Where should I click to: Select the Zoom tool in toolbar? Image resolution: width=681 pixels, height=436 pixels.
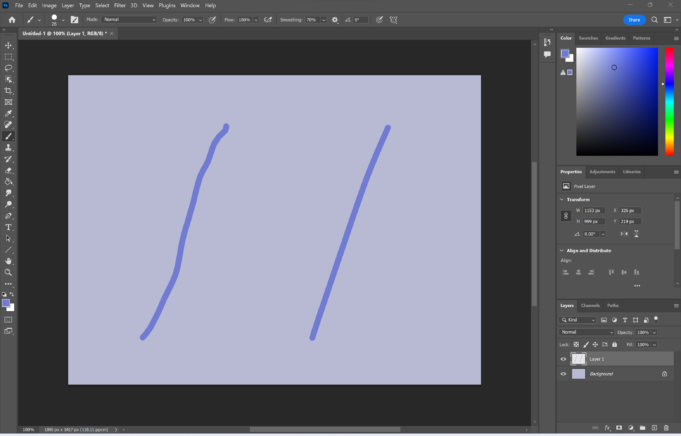click(x=8, y=272)
